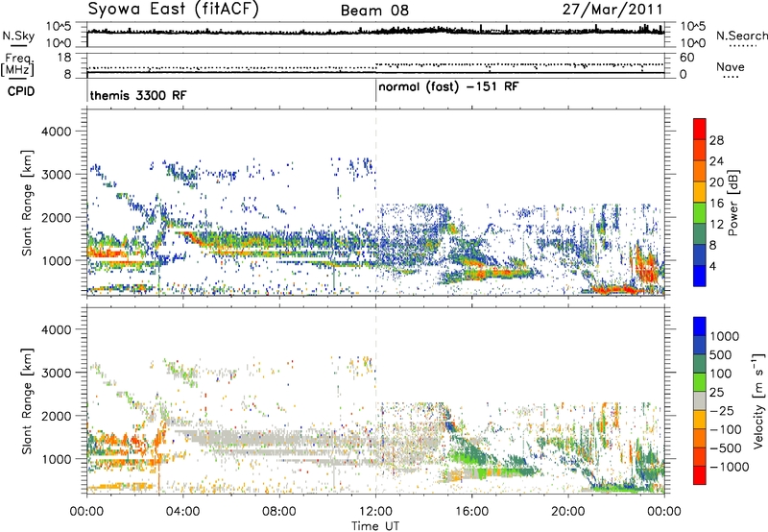Click the 'N.Search' legend label
The width and height of the screenshot is (768, 532).
741,36
